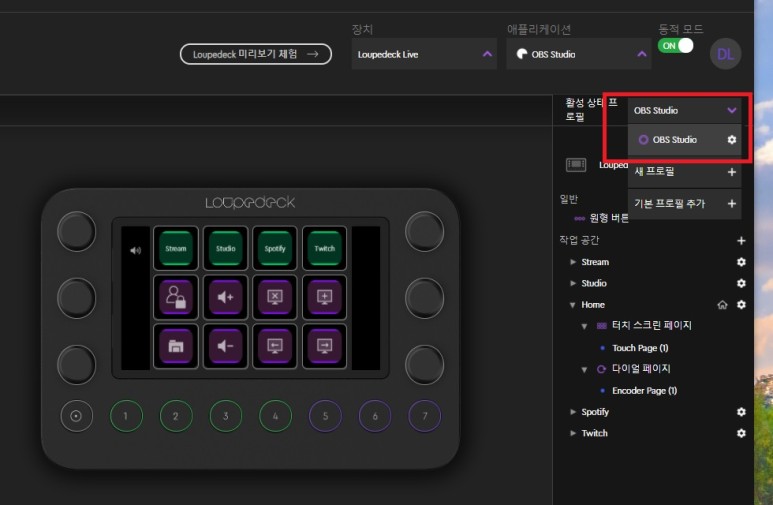Screen dimensions: 773x505
Task: Select the previous screen arrow touch button
Action: 275,346
